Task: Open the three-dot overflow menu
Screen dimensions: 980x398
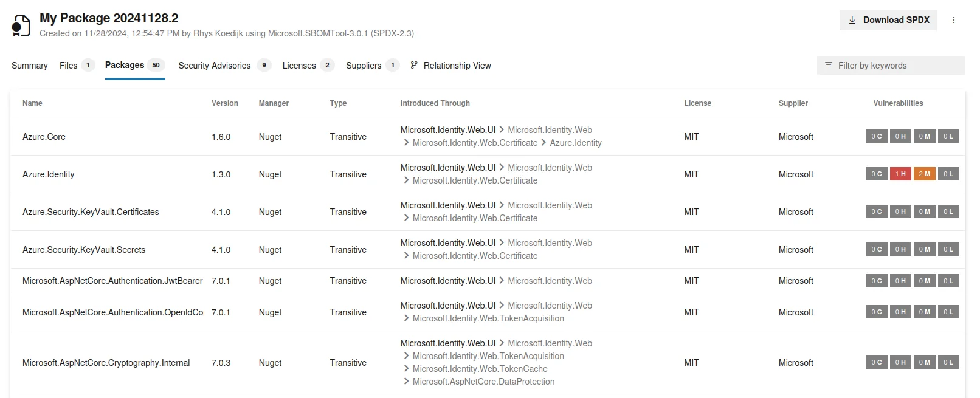Action: coord(953,20)
